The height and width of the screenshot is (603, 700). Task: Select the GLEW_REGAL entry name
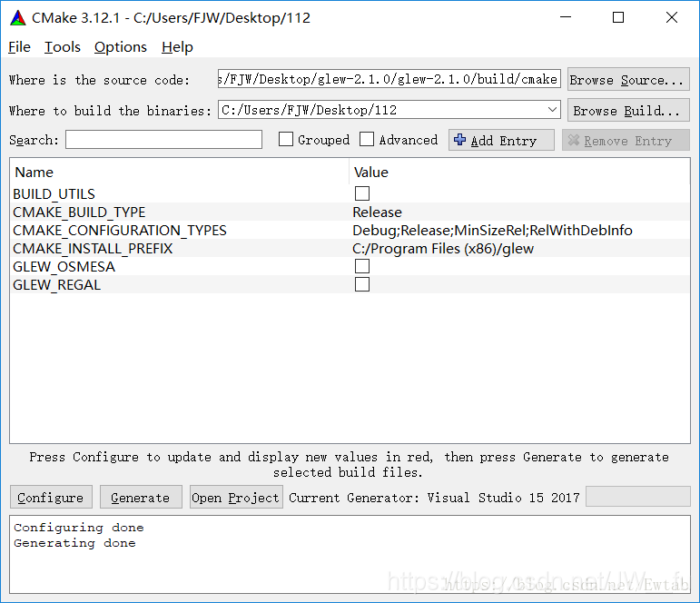click(x=56, y=285)
